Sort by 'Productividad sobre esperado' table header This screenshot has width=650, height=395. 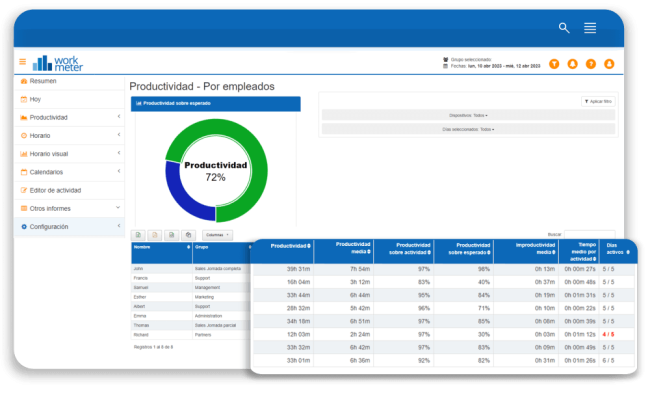pyautogui.click(x=464, y=251)
